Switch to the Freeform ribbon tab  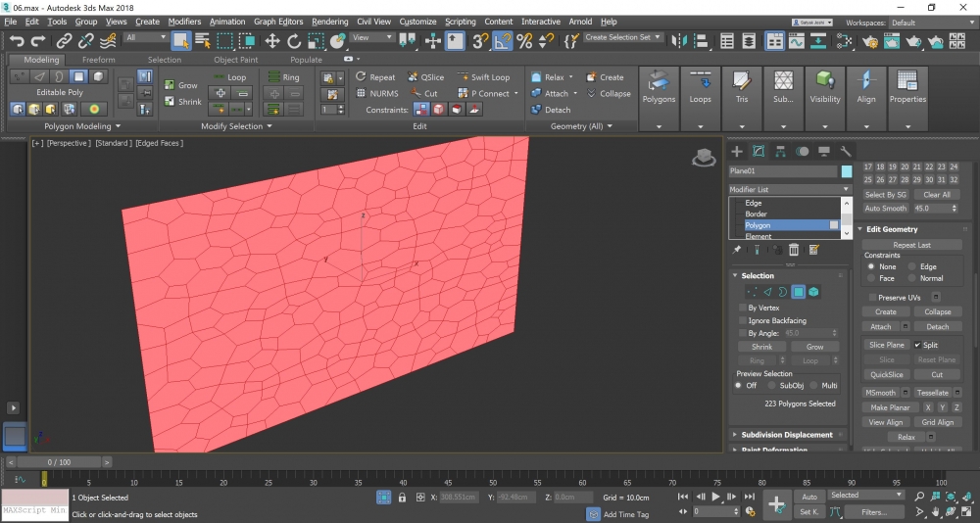click(98, 60)
